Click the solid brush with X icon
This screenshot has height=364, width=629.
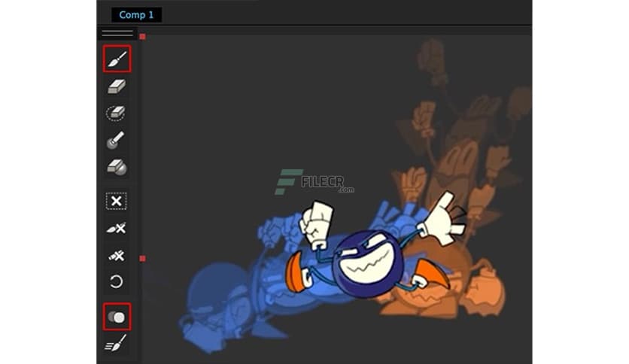tap(117, 229)
